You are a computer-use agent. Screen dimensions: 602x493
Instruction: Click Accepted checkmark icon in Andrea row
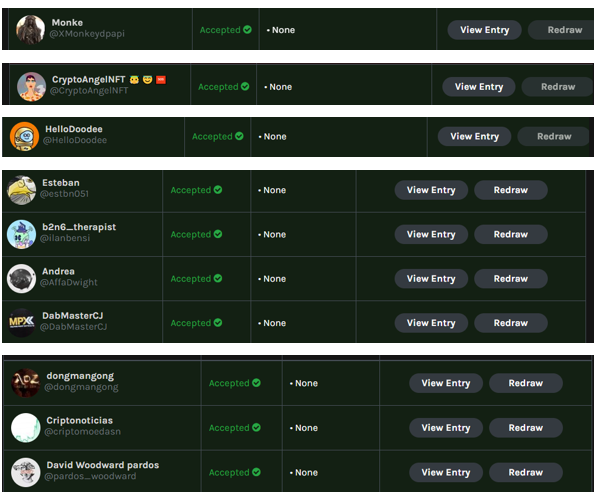click(218, 278)
